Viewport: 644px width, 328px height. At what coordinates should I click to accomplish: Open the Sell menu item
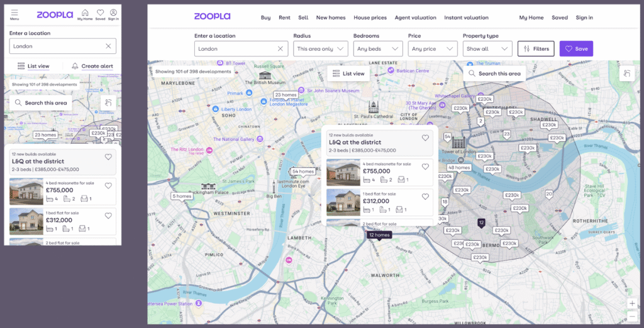(x=303, y=18)
